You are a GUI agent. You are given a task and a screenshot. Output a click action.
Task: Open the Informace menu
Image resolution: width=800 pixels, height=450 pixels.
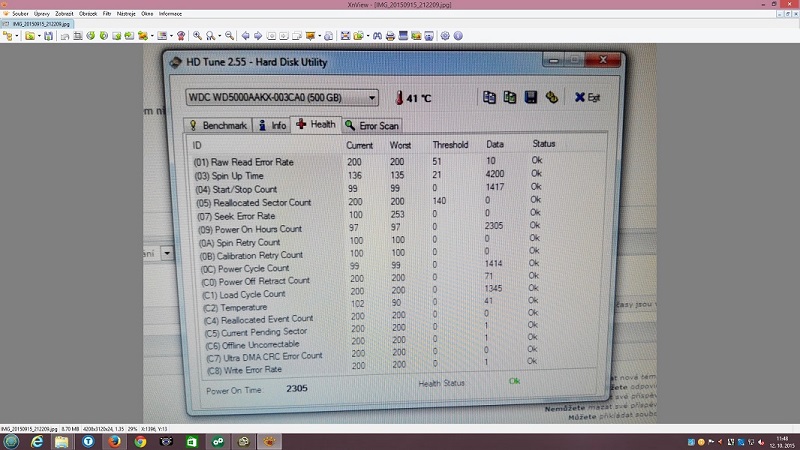170,14
